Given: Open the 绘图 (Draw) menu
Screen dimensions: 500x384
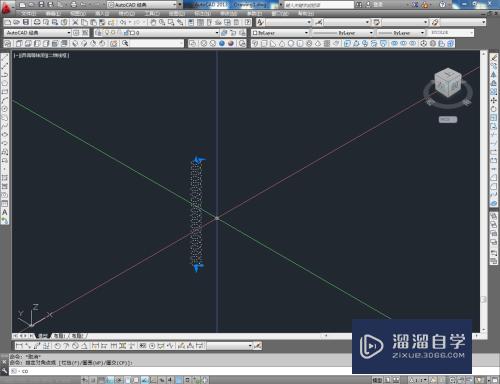Looking at the screenshot, I should click(x=177, y=13).
